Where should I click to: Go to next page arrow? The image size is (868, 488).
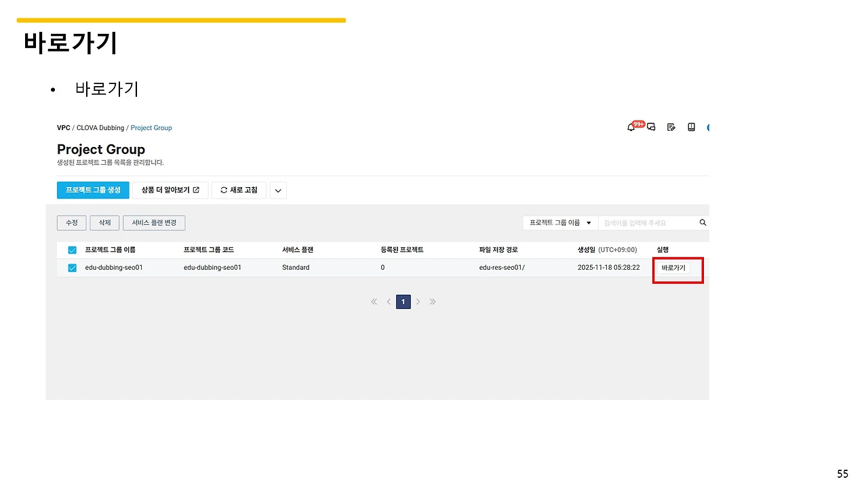[418, 302]
